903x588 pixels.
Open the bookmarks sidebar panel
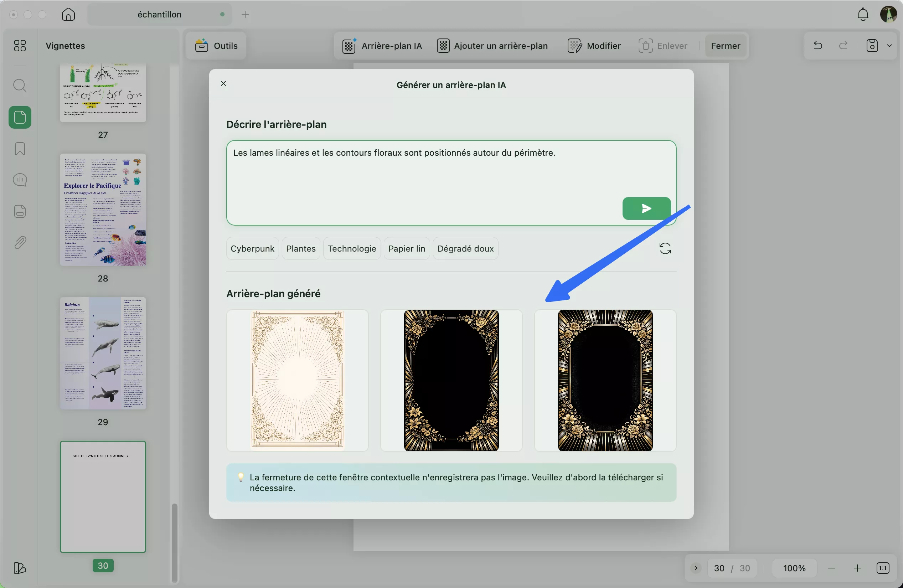20,148
